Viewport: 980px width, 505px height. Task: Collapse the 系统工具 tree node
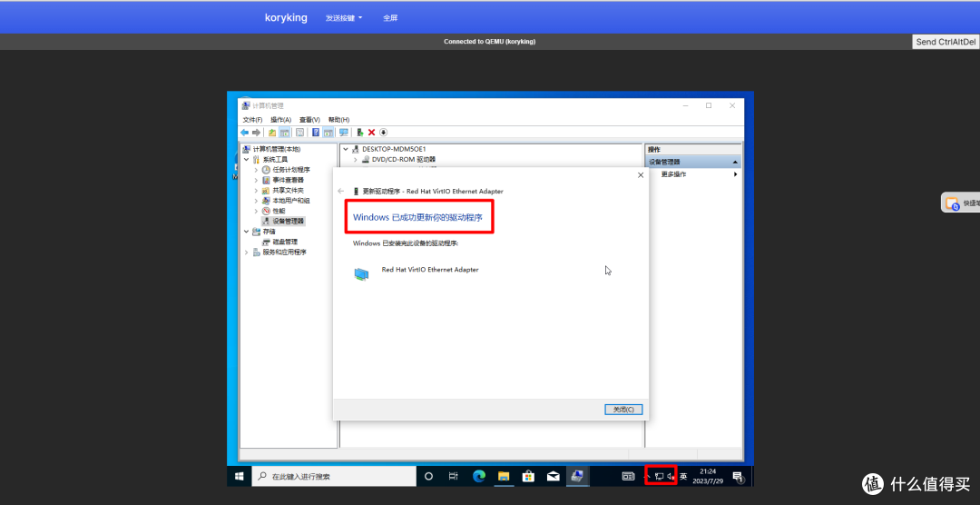(246, 160)
